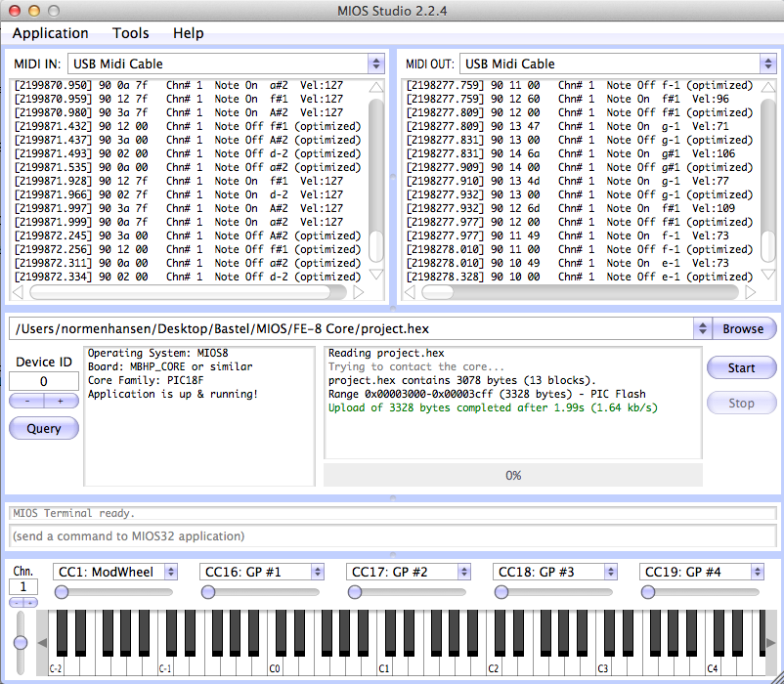784x684 pixels.
Task: Click the MIDI OUT log scroll-up arrow
Action: click(x=768, y=87)
